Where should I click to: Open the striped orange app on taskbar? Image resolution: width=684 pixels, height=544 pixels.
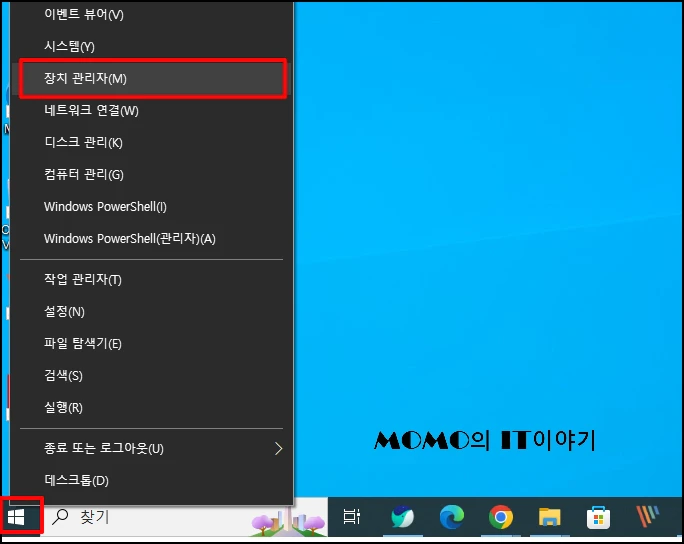point(647,517)
